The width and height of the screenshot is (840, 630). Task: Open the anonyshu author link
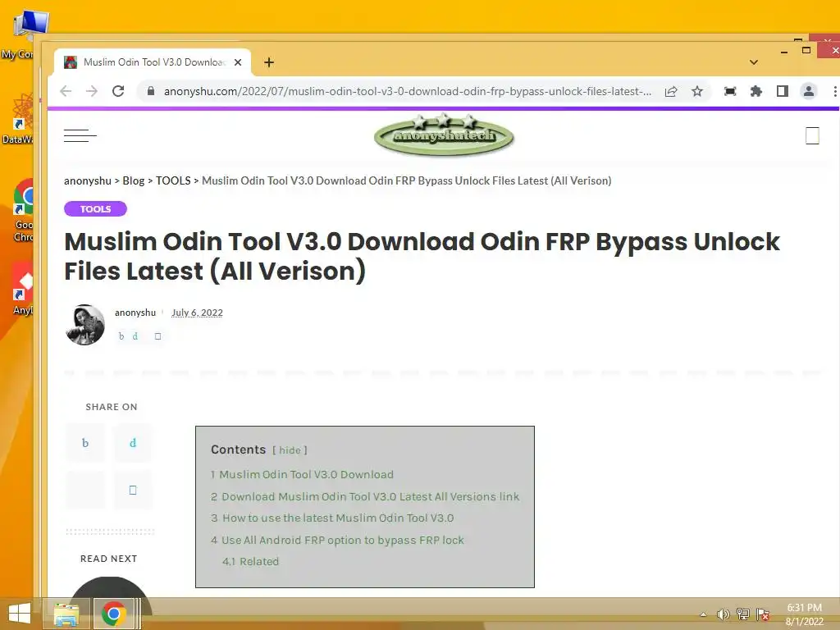click(135, 313)
